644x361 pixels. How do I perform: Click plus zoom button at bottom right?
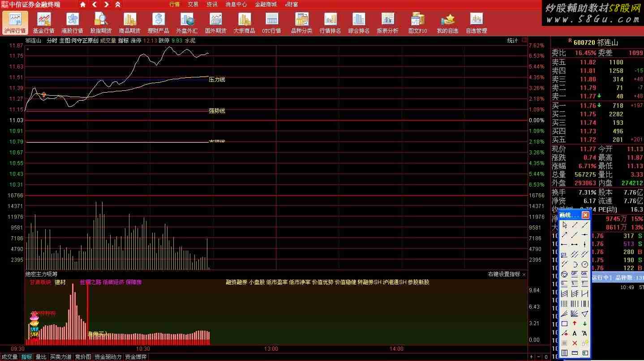[x=532, y=357]
